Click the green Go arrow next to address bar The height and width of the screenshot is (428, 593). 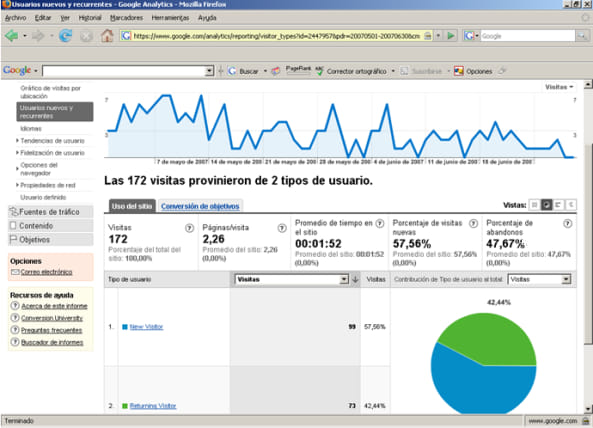[451, 36]
